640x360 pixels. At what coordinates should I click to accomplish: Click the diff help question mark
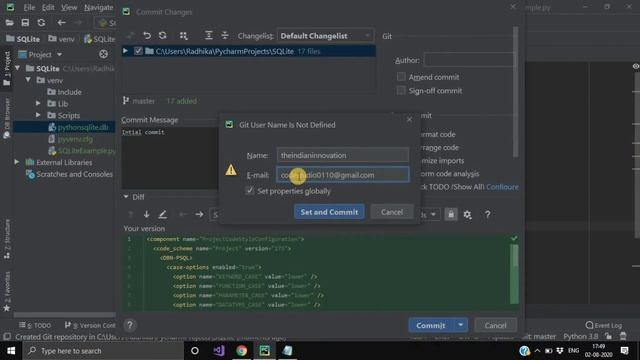tap(487, 214)
